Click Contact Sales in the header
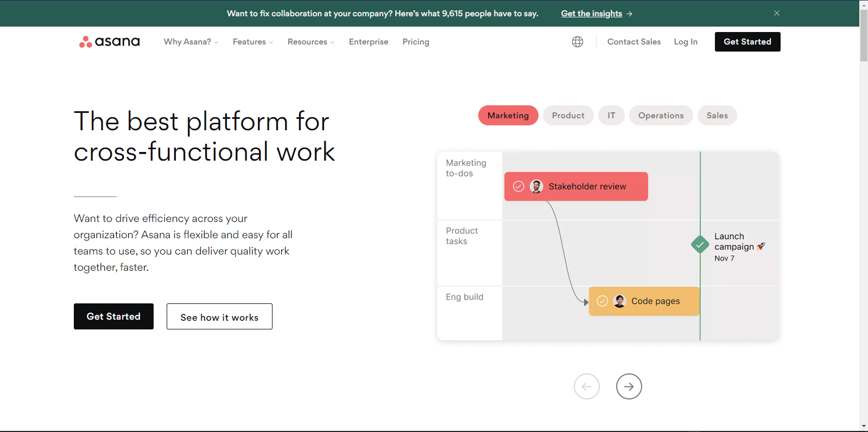The height and width of the screenshot is (432, 868). pyautogui.click(x=634, y=42)
